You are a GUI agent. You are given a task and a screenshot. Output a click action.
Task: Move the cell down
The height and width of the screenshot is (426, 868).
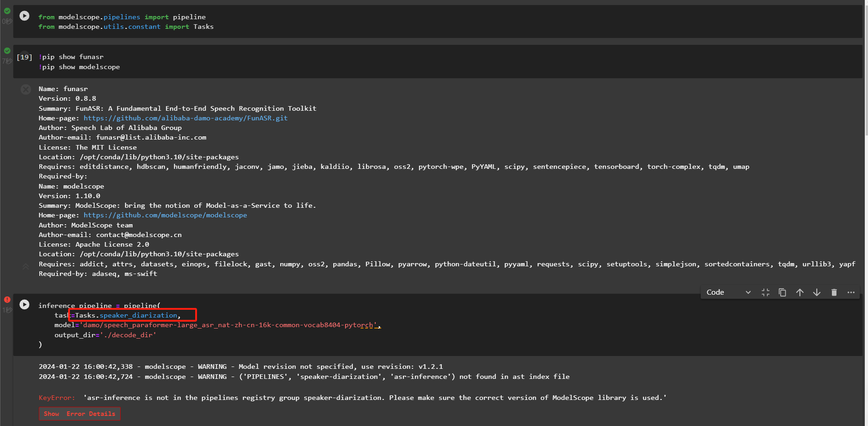coord(817,292)
